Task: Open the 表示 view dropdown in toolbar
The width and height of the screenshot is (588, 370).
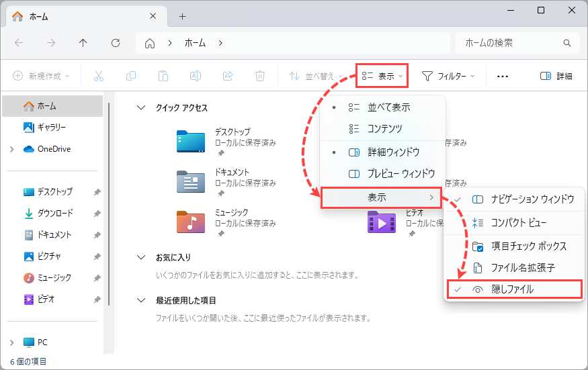Action: tap(382, 76)
